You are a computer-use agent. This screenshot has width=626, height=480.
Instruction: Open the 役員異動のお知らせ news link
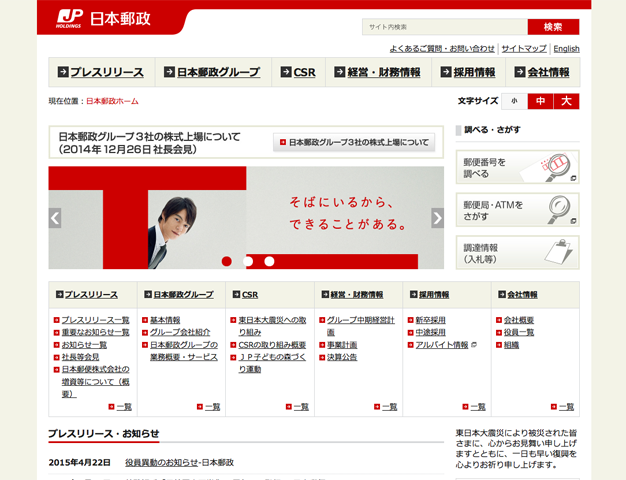pos(161,462)
